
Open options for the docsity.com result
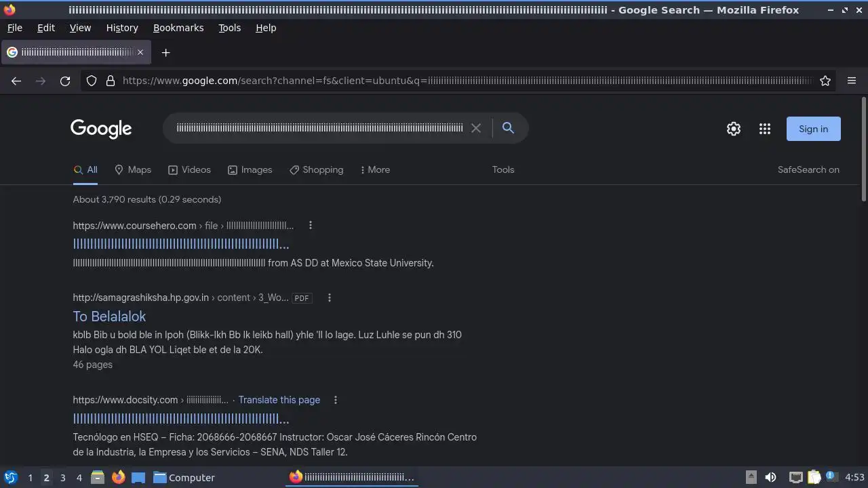(x=336, y=400)
